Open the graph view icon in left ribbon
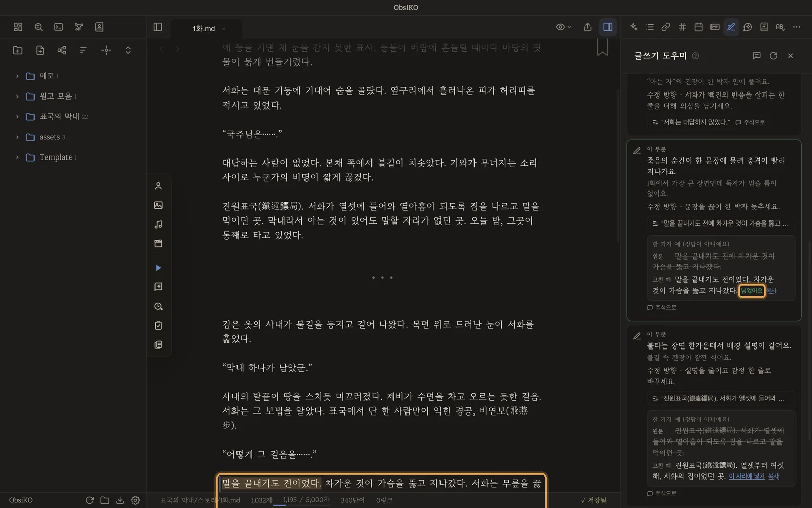Viewport: 812px width, 508px height. pos(79,27)
